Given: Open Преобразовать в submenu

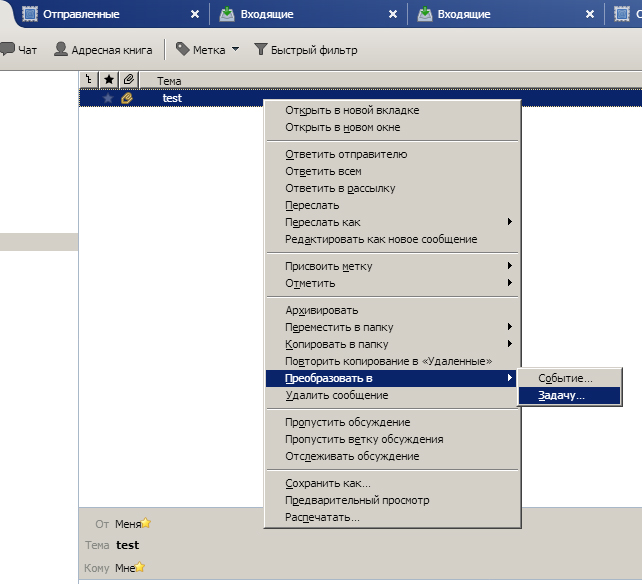Looking at the screenshot, I should [x=392, y=378].
